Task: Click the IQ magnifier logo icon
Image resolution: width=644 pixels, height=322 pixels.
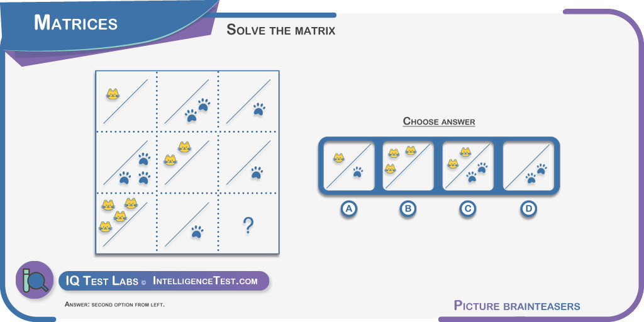Action: (x=35, y=280)
